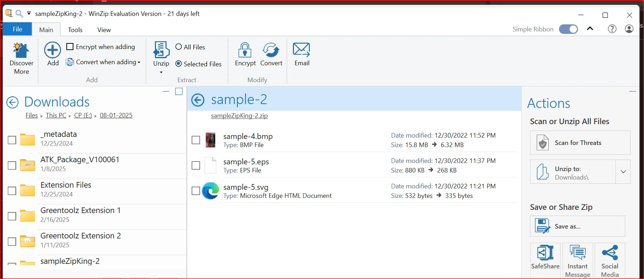Click the sample-4.bmp thumbnail image
The width and height of the screenshot is (644, 279).
pyautogui.click(x=211, y=140)
